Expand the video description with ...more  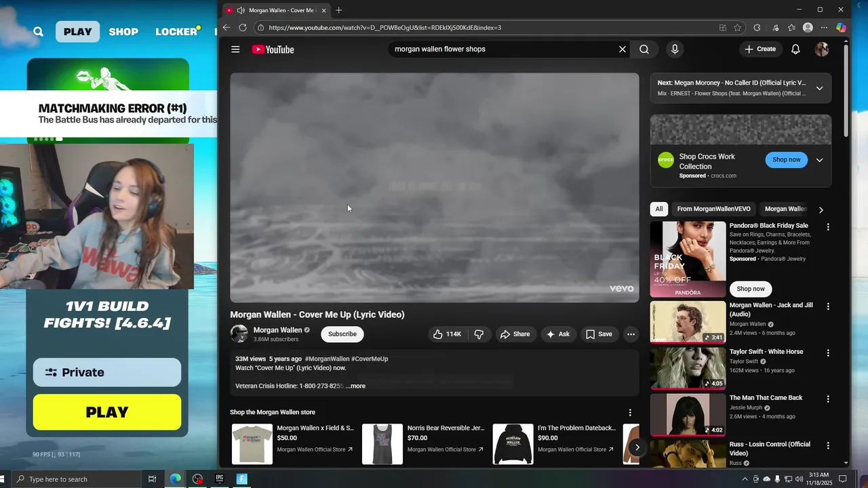[x=355, y=386]
